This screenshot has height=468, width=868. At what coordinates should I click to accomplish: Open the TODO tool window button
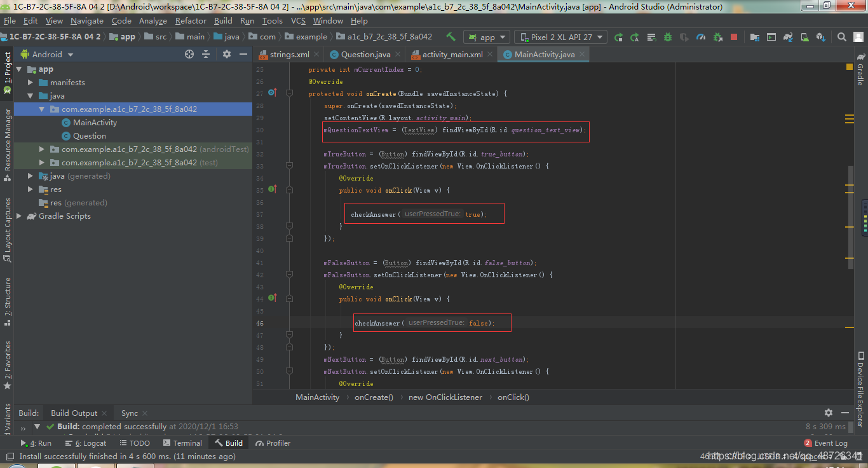click(x=133, y=443)
